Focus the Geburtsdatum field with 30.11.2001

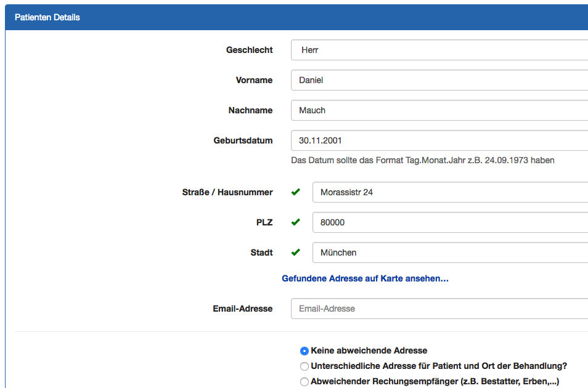439,140
